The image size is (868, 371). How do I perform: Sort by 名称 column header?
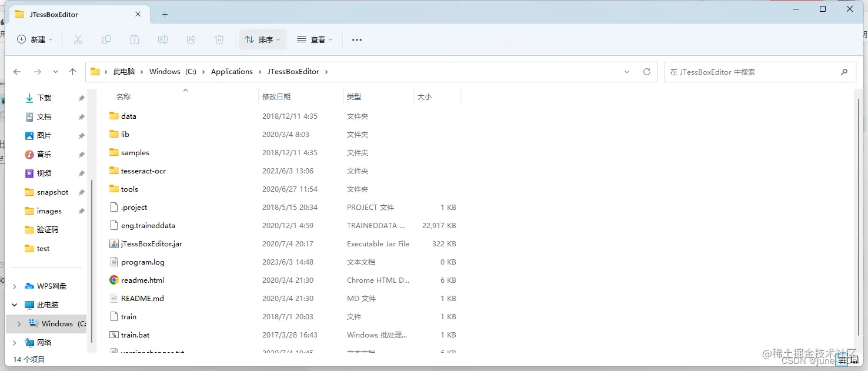pos(123,96)
